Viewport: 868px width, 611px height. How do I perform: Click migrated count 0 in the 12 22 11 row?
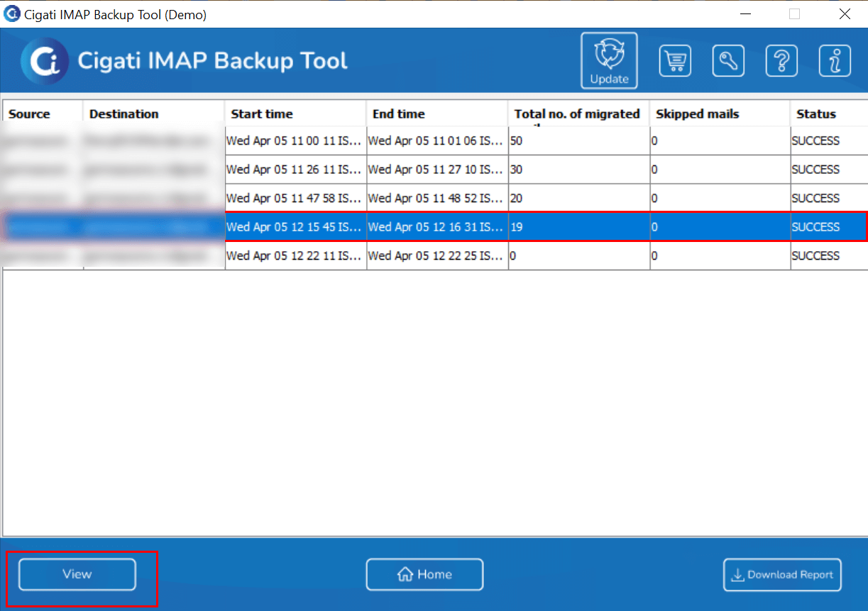579,255
